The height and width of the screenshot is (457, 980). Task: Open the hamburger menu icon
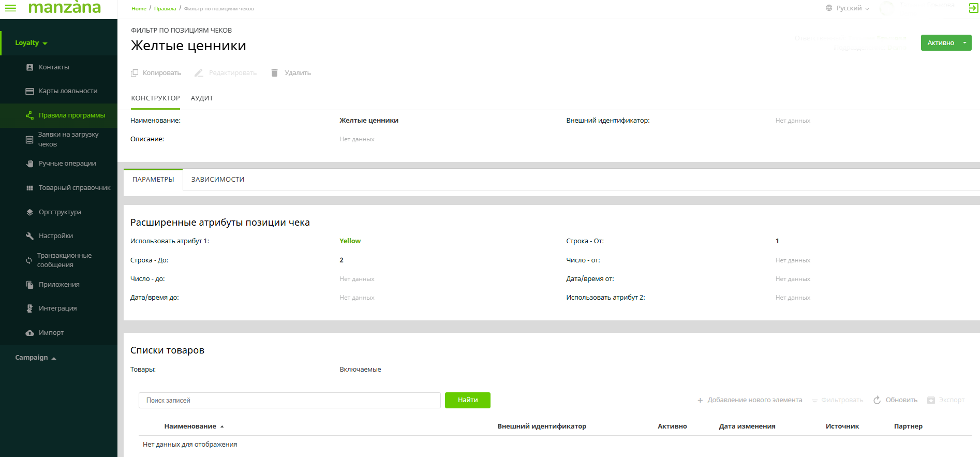pos(10,8)
